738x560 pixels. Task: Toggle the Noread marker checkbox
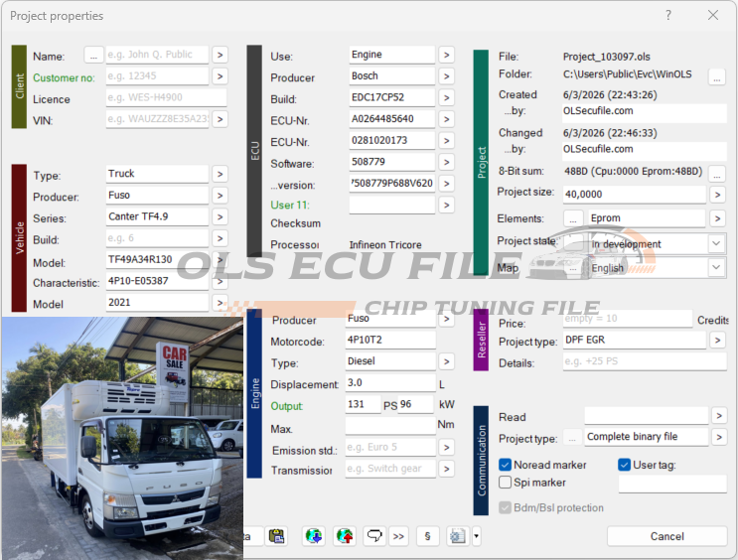pos(505,465)
